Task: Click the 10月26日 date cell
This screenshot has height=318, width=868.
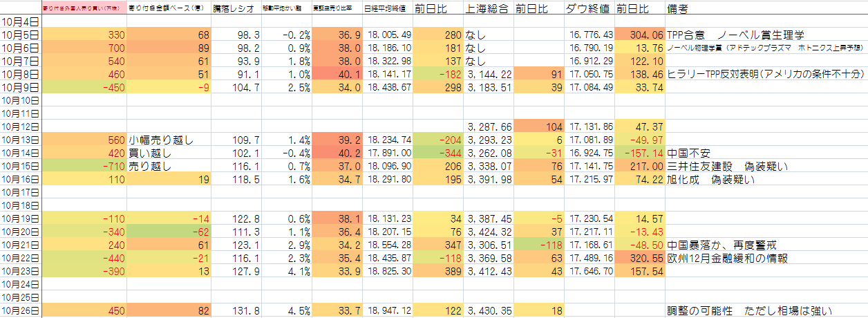Action: [x=21, y=310]
